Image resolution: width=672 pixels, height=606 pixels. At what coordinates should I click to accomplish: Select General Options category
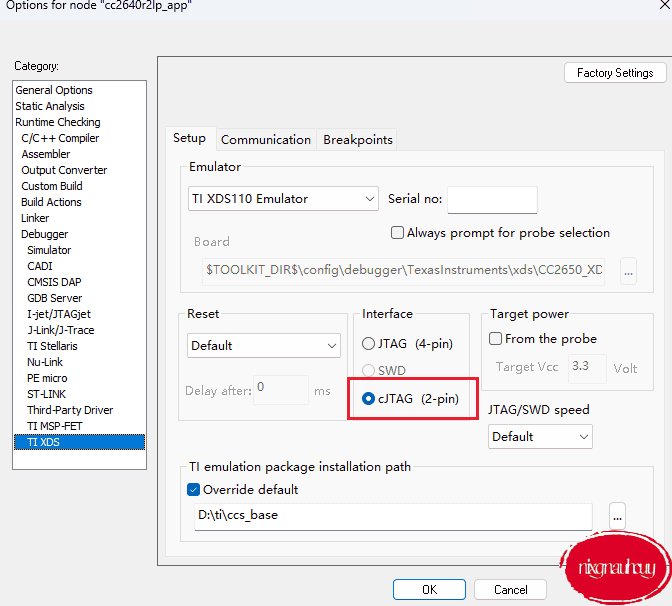tap(54, 90)
